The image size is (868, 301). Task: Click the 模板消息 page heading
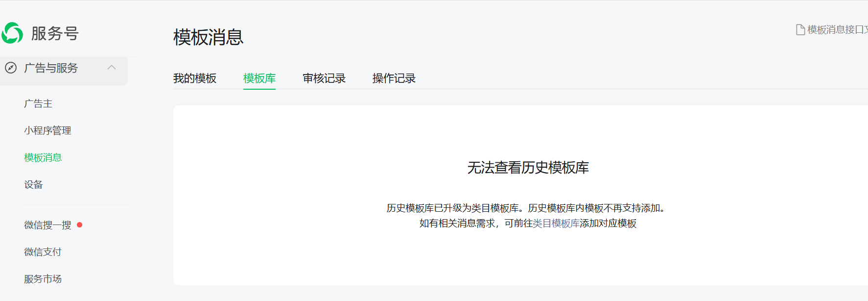(209, 37)
